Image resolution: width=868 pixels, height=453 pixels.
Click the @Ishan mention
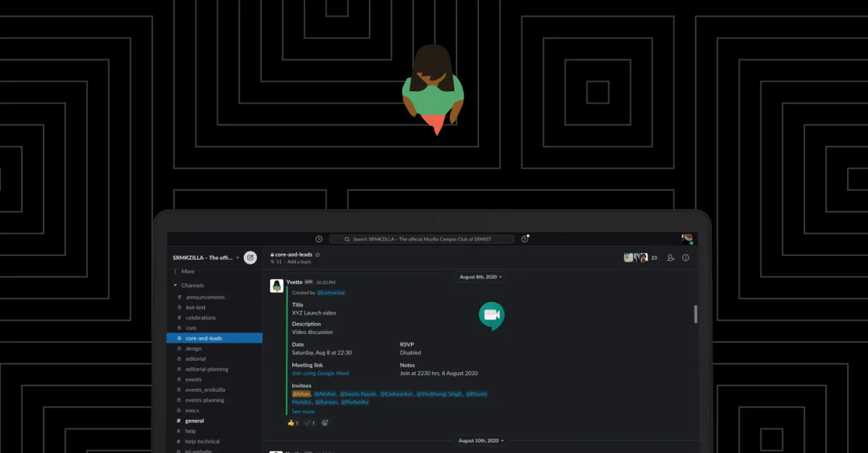[301, 394]
